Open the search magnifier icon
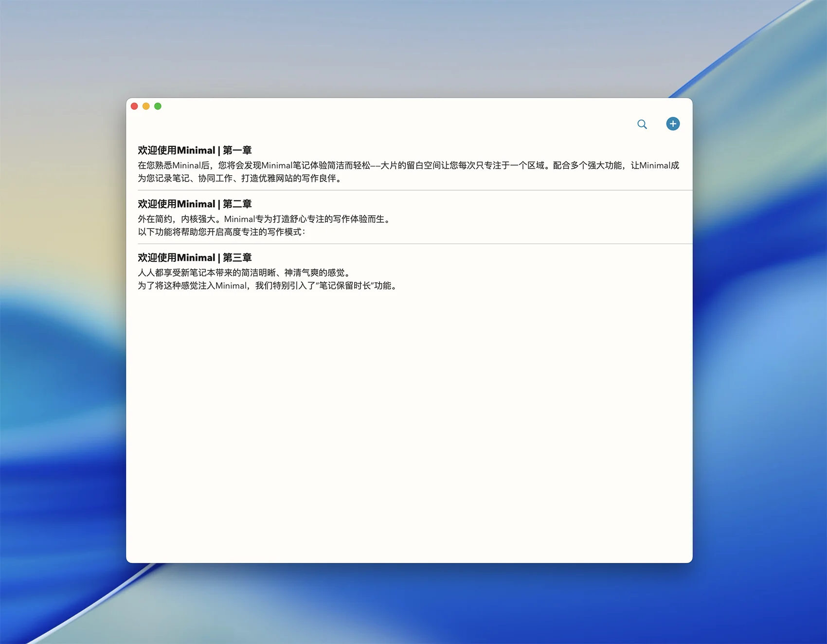The width and height of the screenshot is (827, 644). (642, 124)
